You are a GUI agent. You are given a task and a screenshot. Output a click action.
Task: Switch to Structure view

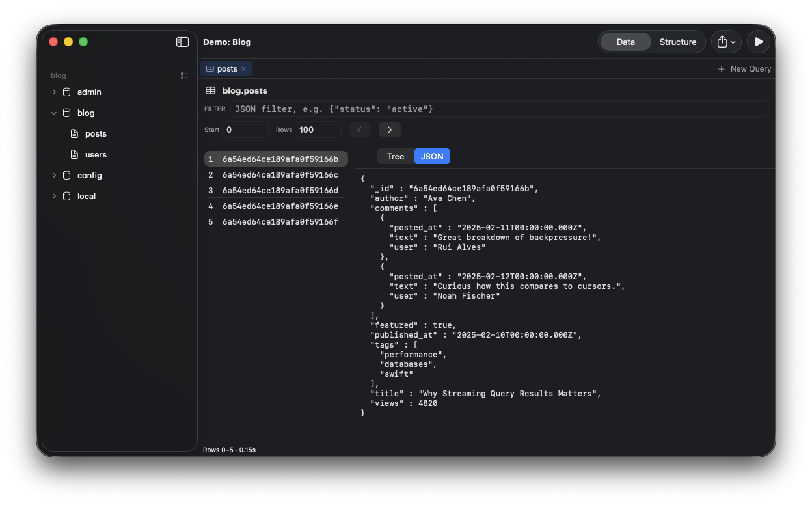[x=678, y=42]
